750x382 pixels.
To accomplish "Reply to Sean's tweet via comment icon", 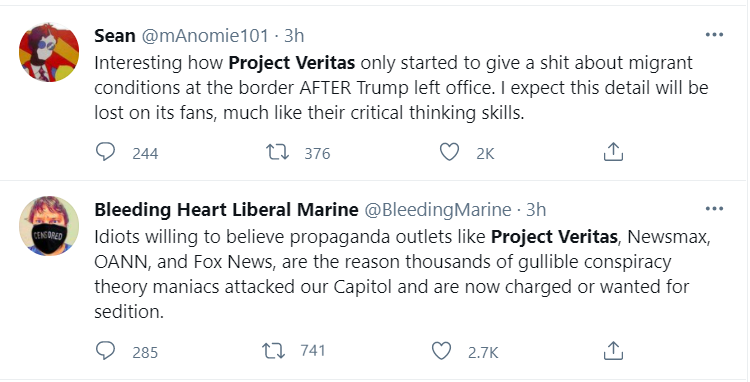I will 105,152.
